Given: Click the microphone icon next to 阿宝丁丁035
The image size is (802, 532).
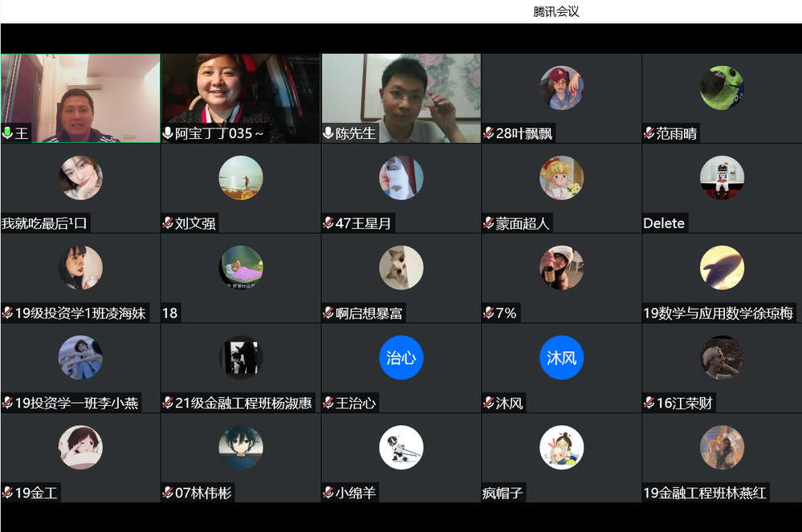Looking at the screenshot, I should (167, 133).
